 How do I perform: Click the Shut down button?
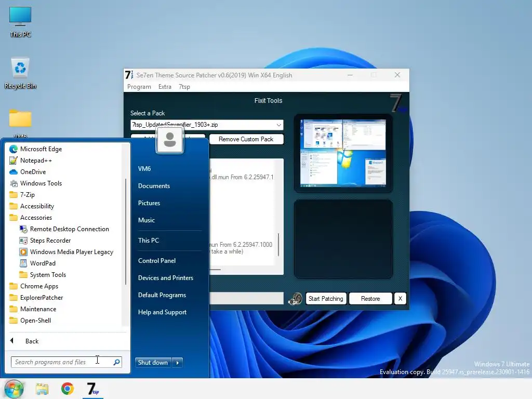click(153, 363)
